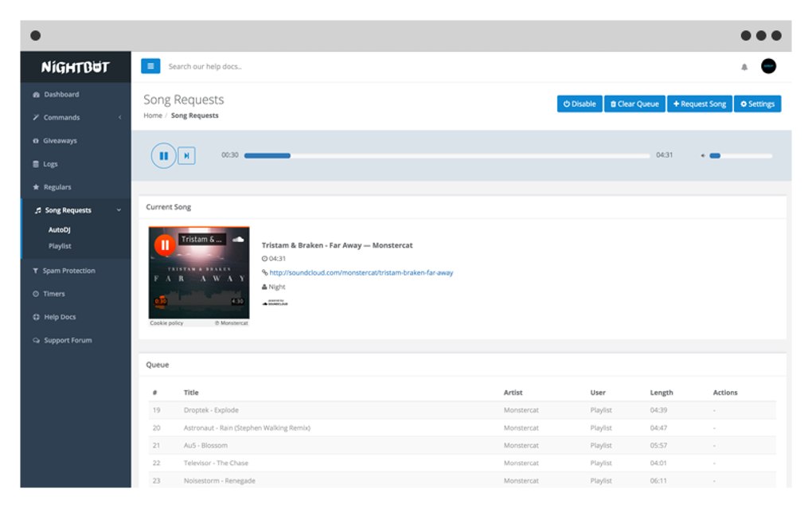Open the song request Settings
Viewport: 812px width, 508px height.
[757, 104]
